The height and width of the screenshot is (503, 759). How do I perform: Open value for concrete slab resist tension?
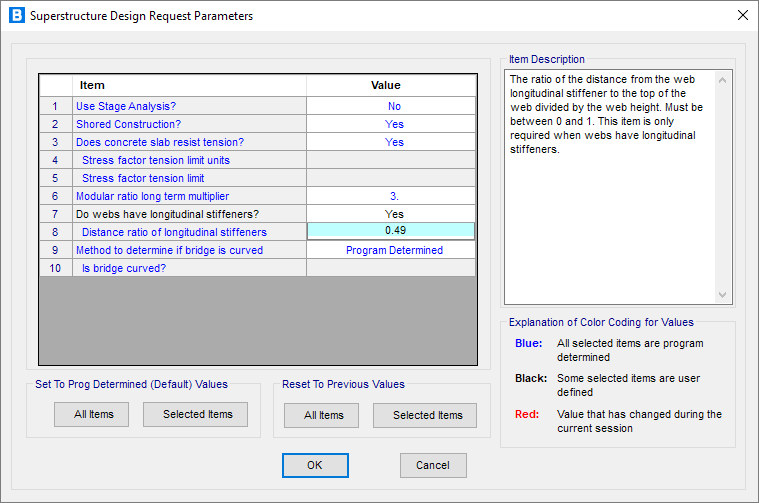click(x=393, y=142)
